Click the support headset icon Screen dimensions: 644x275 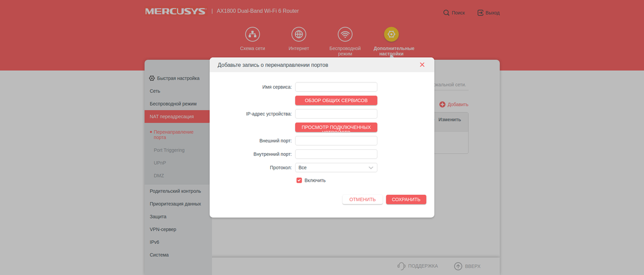coord(401,266)
